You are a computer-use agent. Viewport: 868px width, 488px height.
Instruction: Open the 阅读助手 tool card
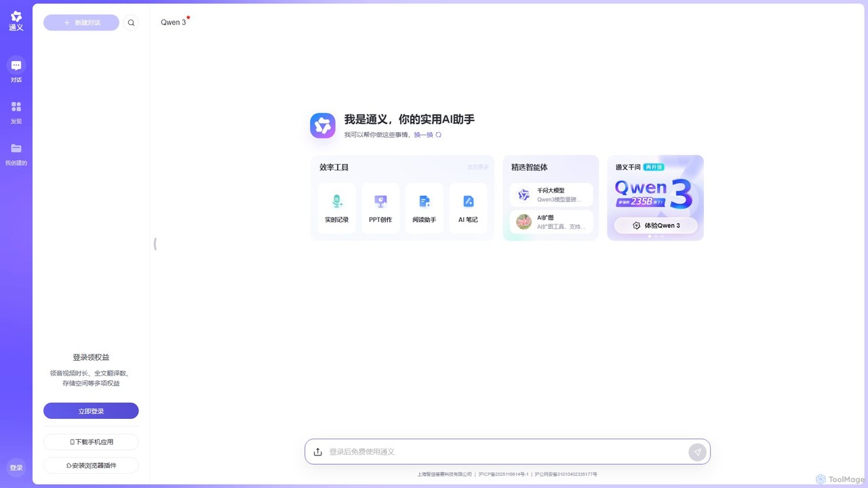425,209
